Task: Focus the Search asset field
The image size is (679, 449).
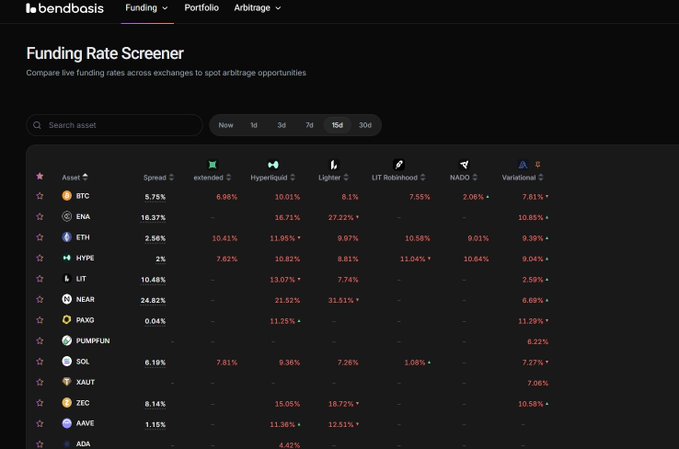Action: 115,125
